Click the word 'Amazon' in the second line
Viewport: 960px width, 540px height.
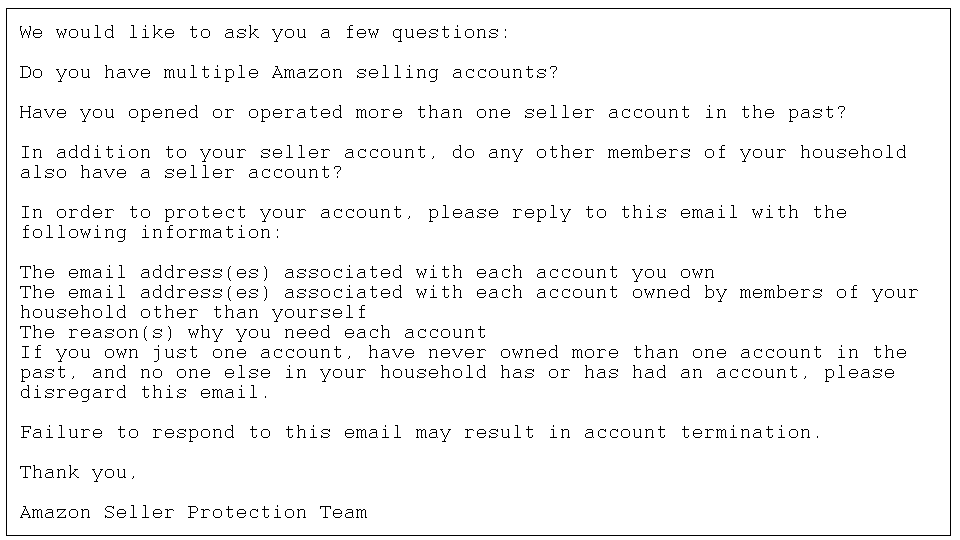307,73
